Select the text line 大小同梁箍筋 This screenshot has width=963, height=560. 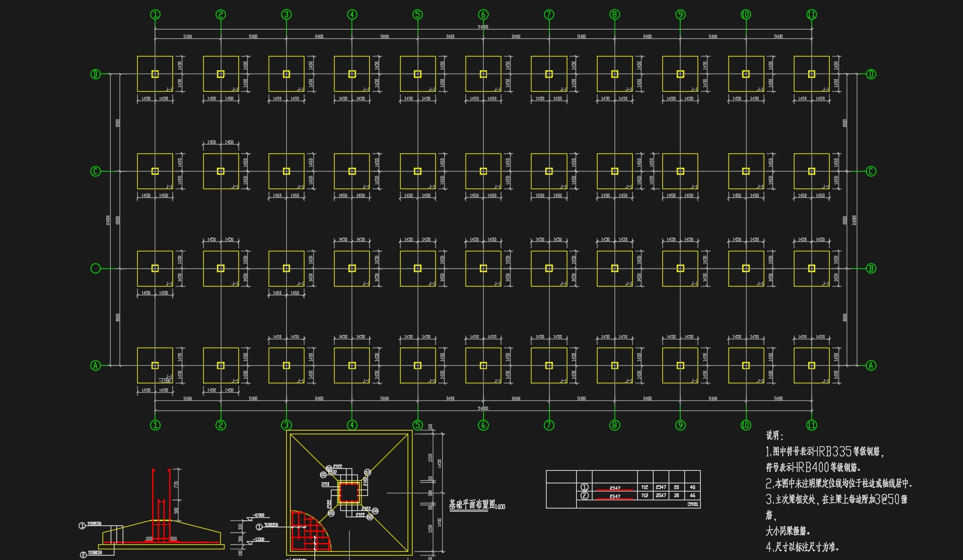[788, 531]
